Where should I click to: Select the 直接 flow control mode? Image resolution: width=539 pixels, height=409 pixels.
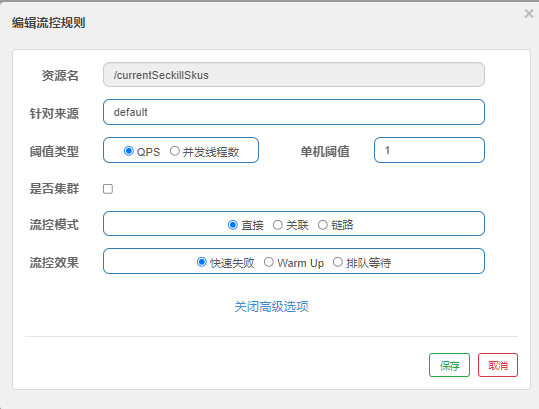click(x=233, y=225)
